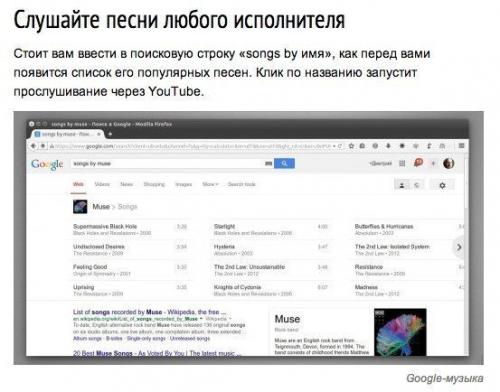Switch to the Videos tab

102,184
